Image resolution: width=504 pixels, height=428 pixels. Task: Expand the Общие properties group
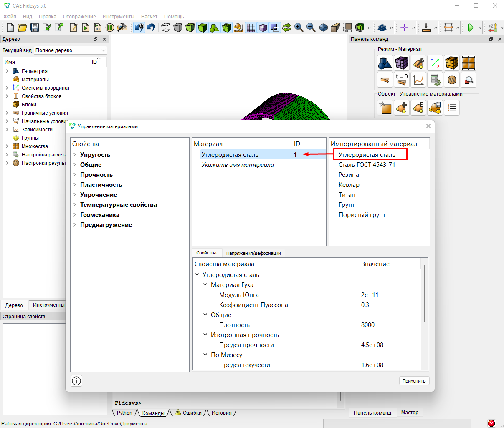75,165
